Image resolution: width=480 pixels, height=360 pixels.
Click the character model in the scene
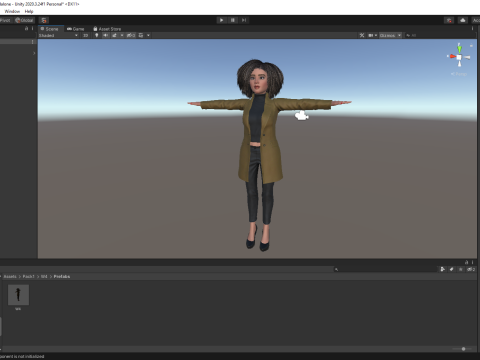[261, 155]
